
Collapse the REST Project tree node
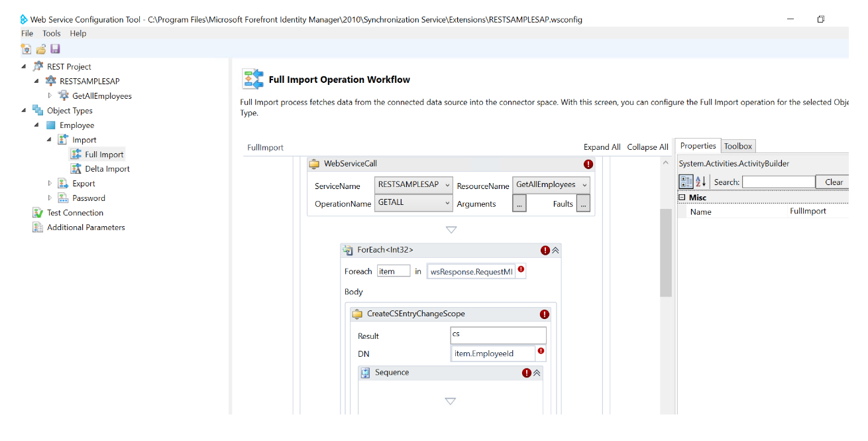(x=25, y=66)
